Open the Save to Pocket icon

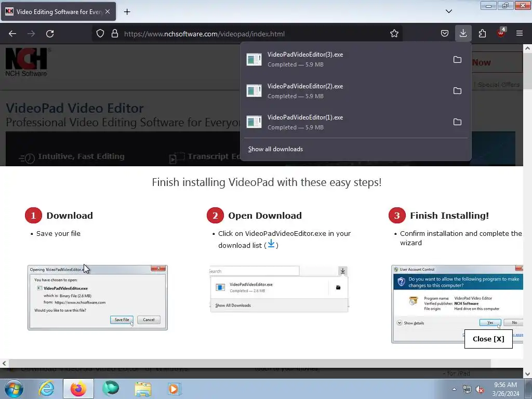445,34
